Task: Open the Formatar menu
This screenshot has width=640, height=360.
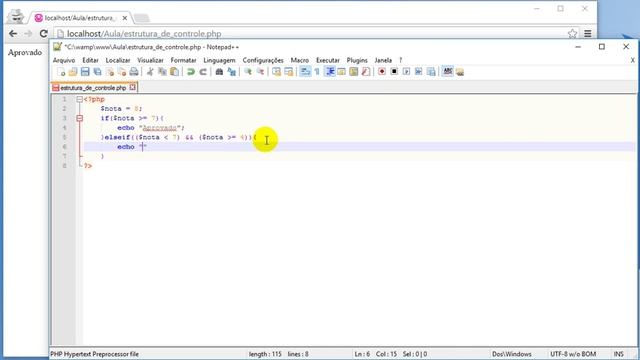Action: 183,60
